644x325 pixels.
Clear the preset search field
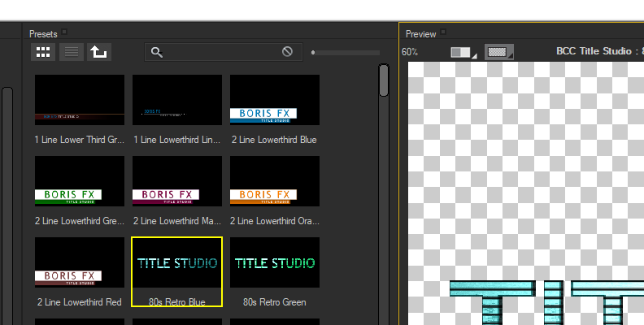pos(287,52)
